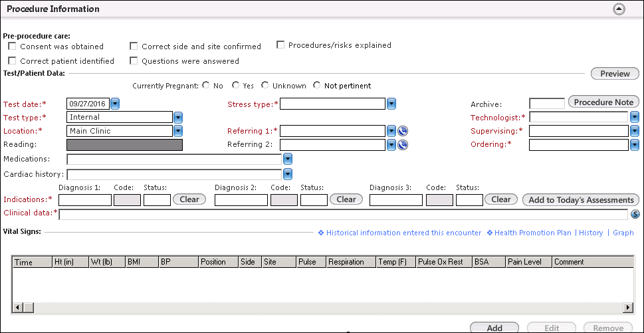The image size is (644, 333).
Task: Click the Pulse column header
Action: [311, 262]
